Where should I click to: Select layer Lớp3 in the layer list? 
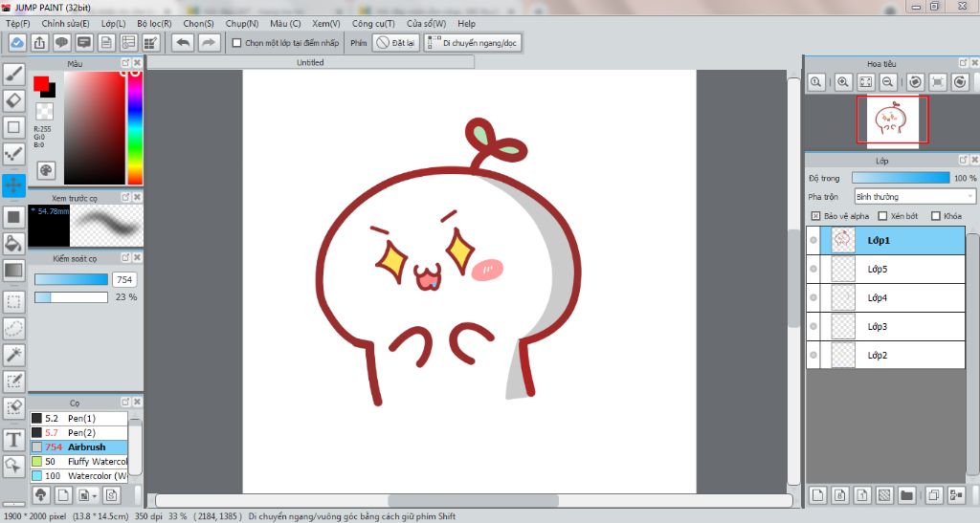(x=886, y=326)
